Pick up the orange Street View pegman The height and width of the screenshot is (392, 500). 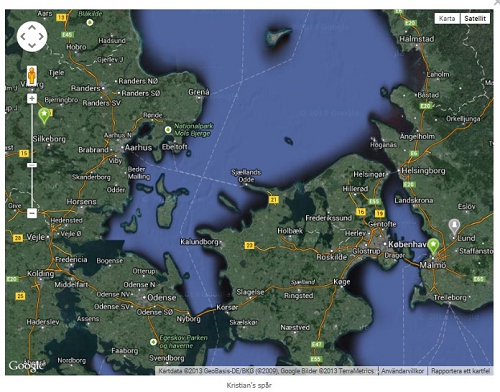click(32, 75)
